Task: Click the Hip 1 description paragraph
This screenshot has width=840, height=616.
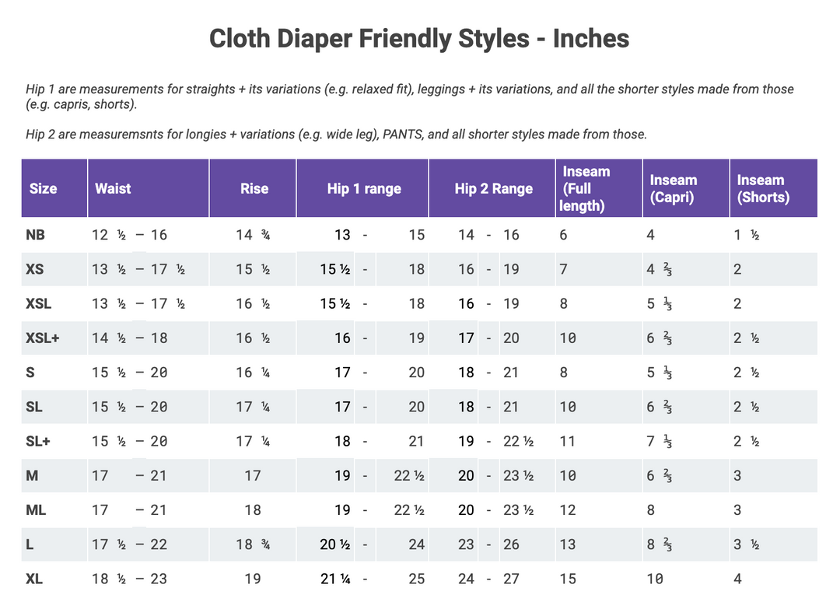Action: [x=409, y=96]
